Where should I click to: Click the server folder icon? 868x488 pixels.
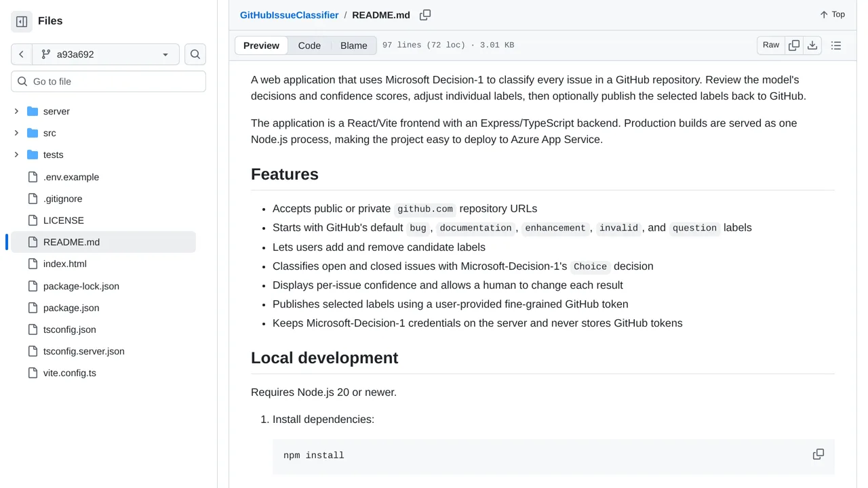pos(33,111)
